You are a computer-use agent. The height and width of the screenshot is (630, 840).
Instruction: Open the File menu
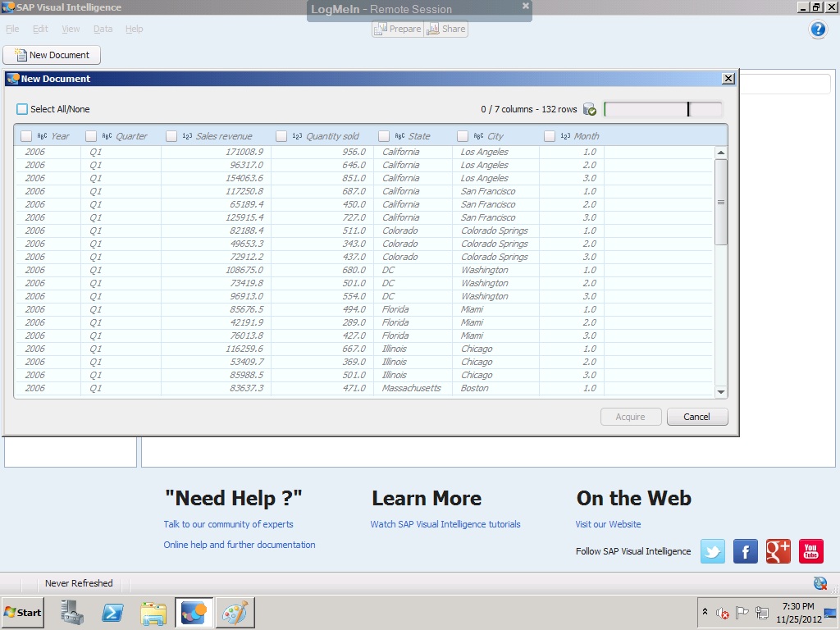[x=12, y=29]
